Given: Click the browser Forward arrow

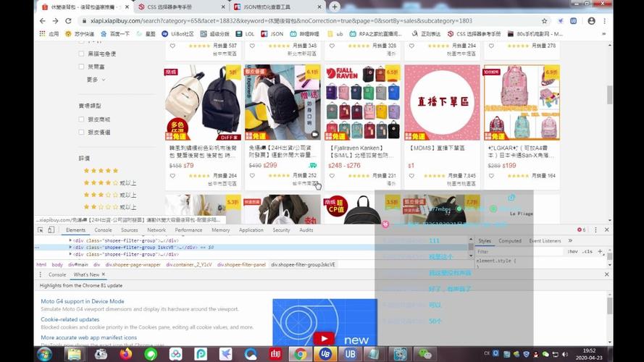Looking at the screenshot, I should (56, 21).
